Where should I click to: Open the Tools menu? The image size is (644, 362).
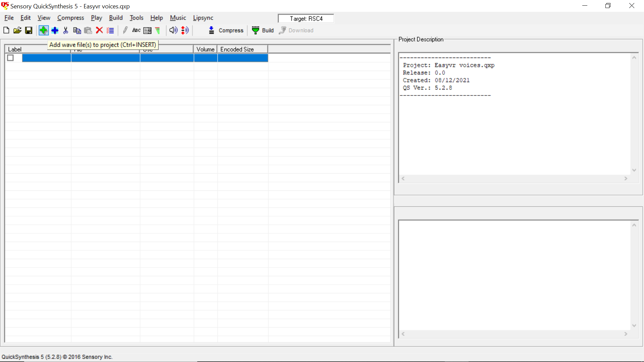(136, 18)
